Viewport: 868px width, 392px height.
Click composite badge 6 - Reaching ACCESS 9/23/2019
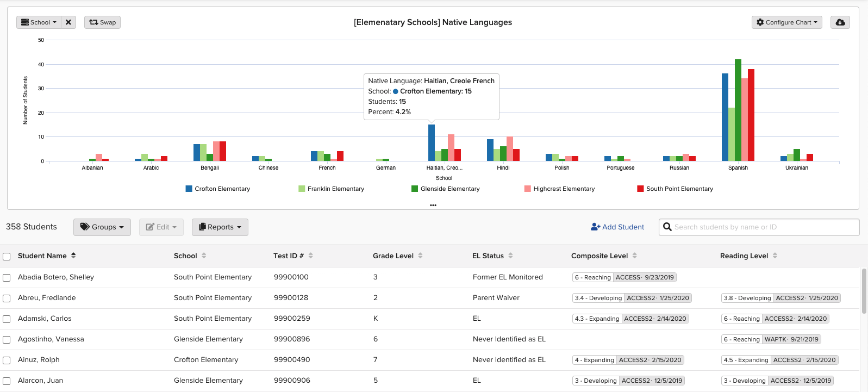tap(625, 277)
